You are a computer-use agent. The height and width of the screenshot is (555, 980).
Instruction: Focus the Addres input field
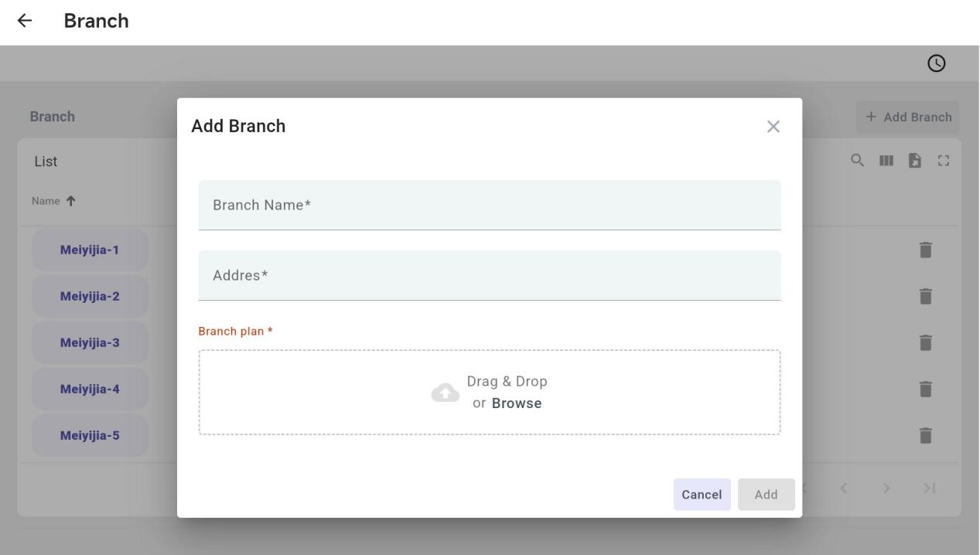tap(489, 275)
